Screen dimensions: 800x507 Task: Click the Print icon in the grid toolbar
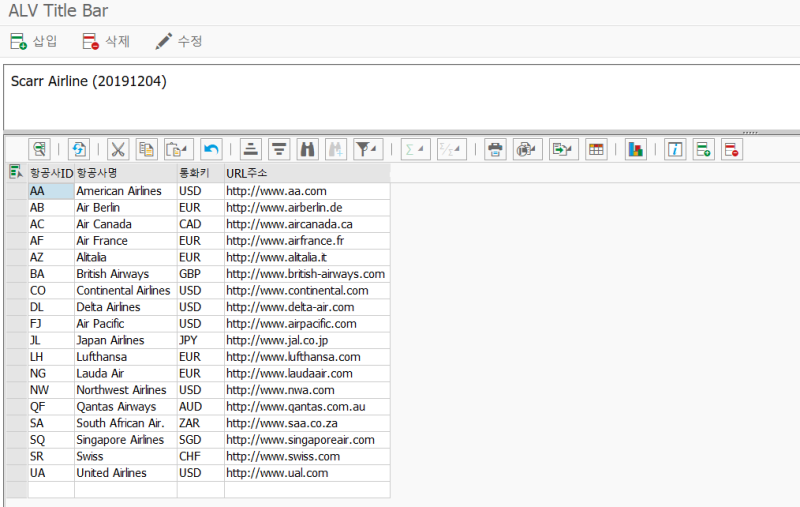[495, 149]
